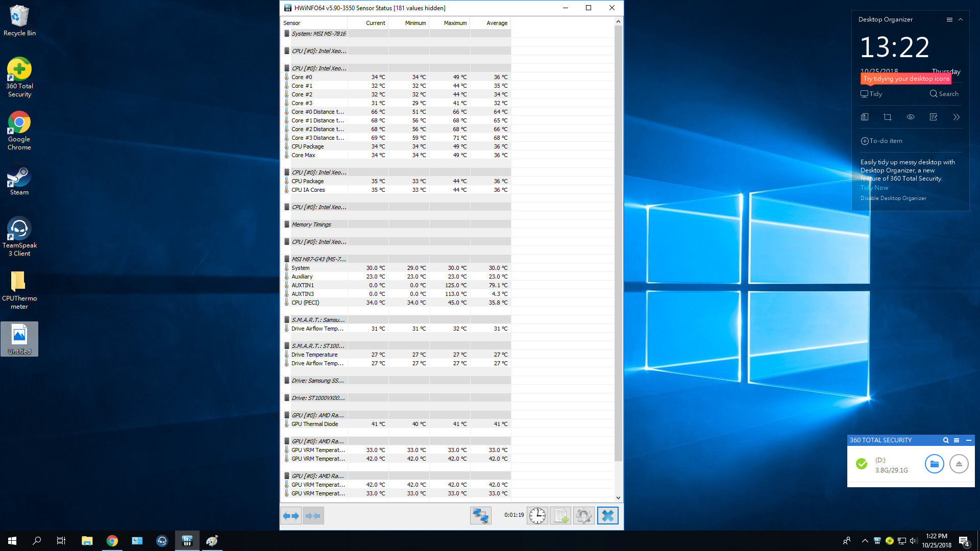Open HWiNFO sensor settings gear
Viewport: 980px width, 551px height.
(583, 516)
